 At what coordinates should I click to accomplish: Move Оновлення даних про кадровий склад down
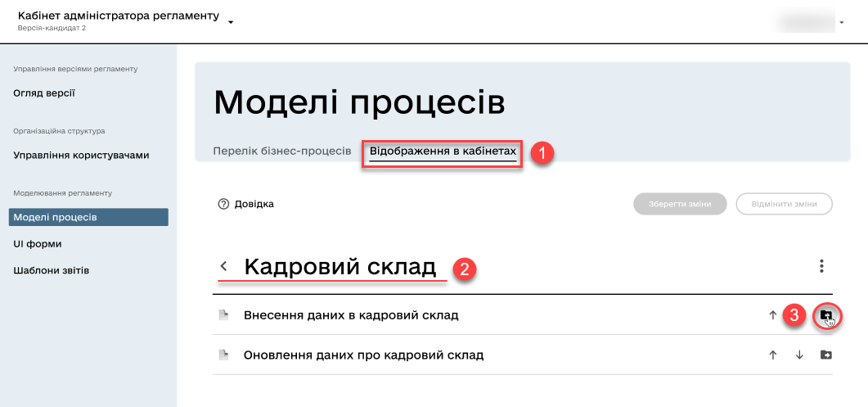point(798,355)
